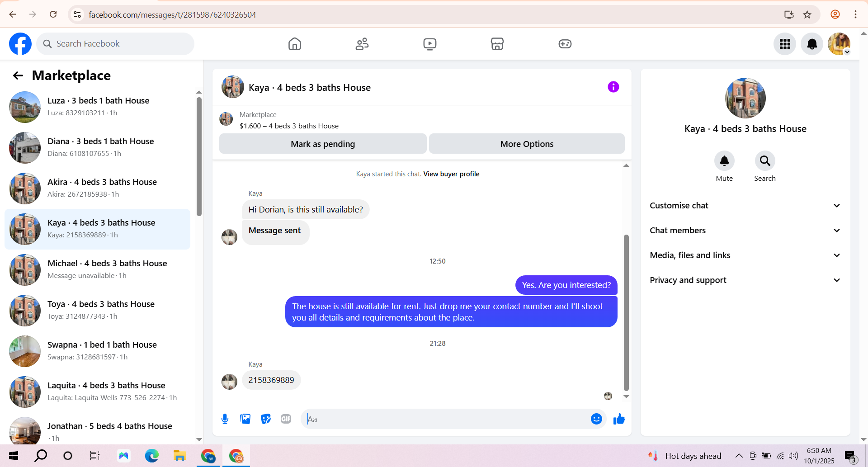
Task: Open the Friends icon in top navigation
Action: tap(362, 44)
